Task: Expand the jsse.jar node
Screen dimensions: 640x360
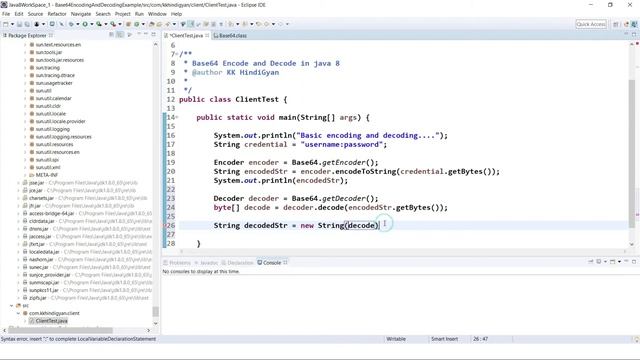Action: tap(18, 182)
